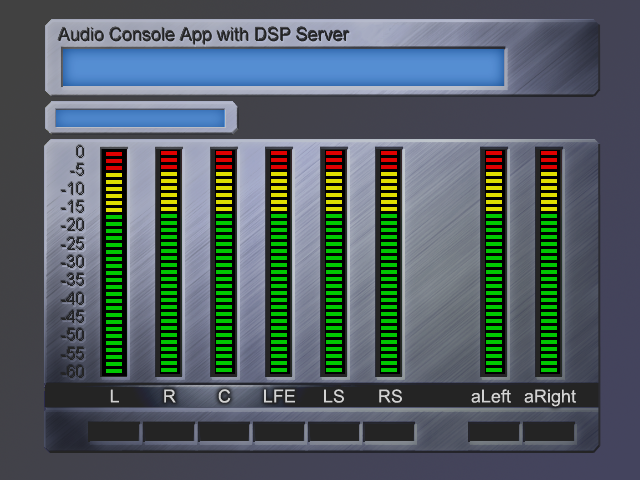This screenshot has height=480, width=640.
Task: Select the aRight channel label
Action: point(550,397)
